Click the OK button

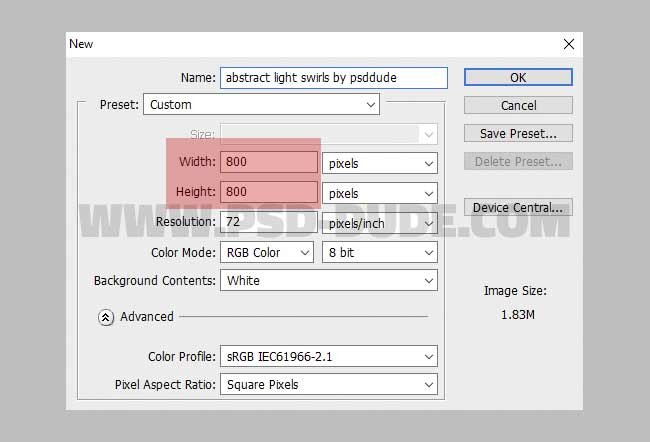pos(517,77)
